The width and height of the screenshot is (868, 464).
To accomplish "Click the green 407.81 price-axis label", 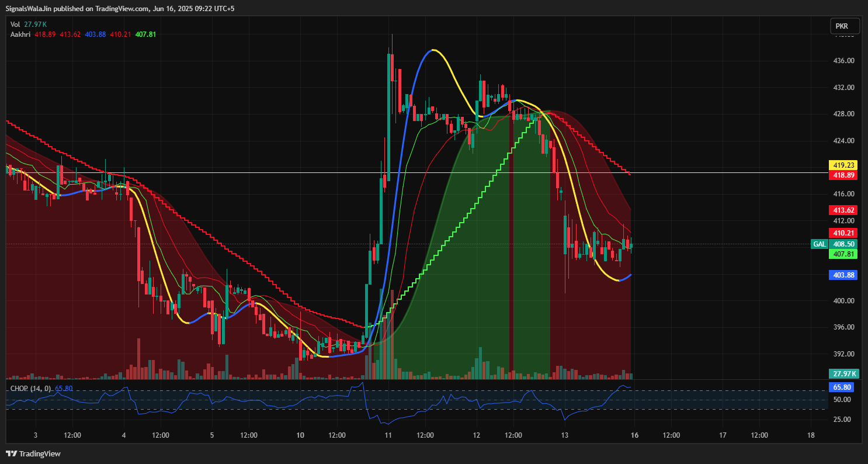I will [843, 254].
